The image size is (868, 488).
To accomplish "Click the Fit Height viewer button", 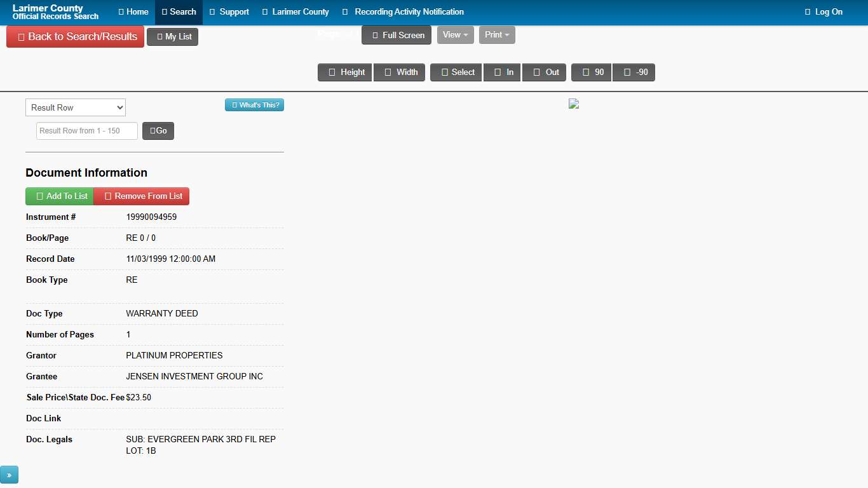I will pos(344,72).
